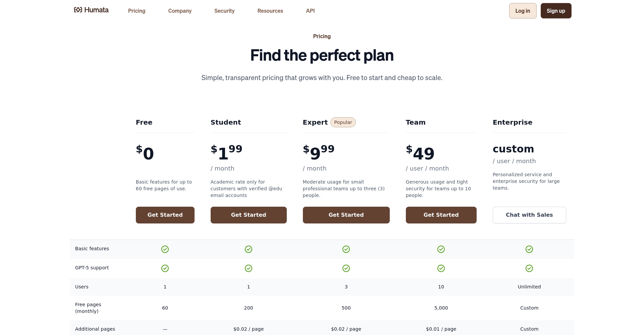Click Basic features checkmark in Student column
This screenshot has height=335, width=644.
(x=249, y=249)
